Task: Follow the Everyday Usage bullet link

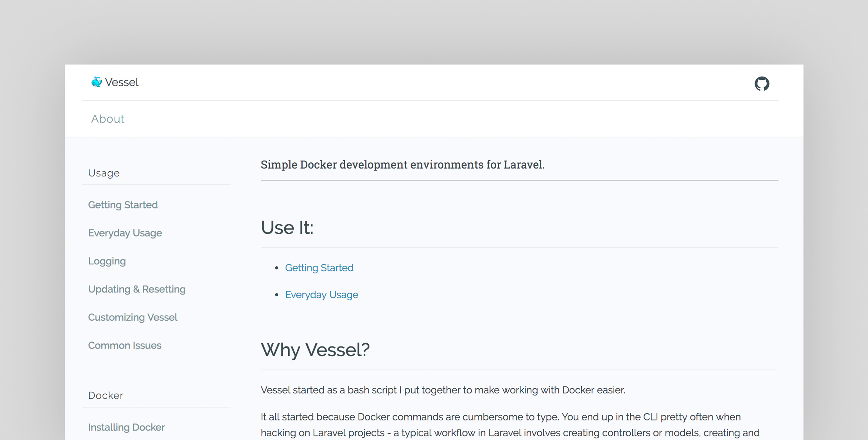Action: tap(321, 295)
